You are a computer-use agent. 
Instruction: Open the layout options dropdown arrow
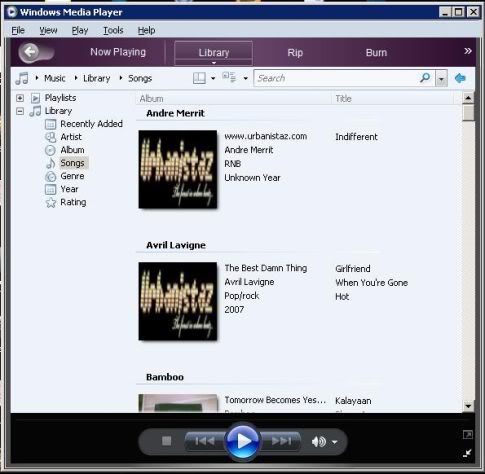pos(213,79)
